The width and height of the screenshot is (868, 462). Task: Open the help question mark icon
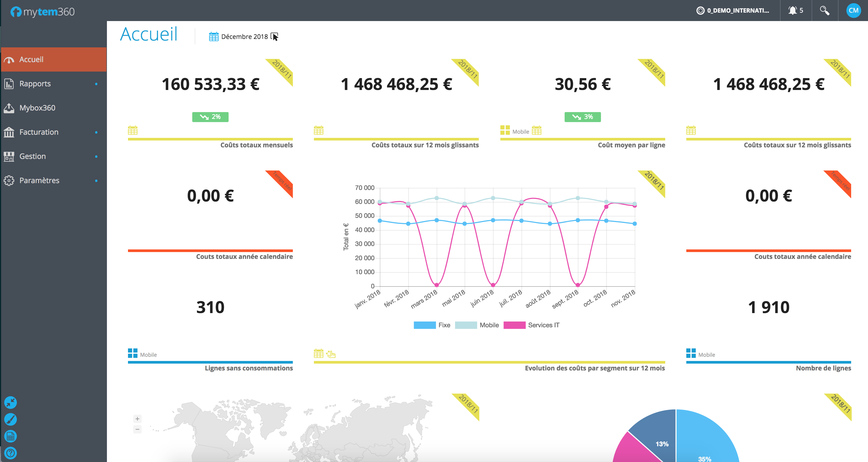tap(11, 453)
